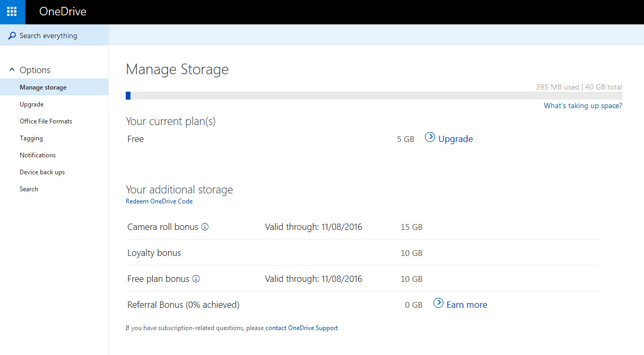Image resolution: width=644 pixels, height=355 pixels.
Task: Click the 15 GB Camera roll value
Action: [x=412, y=227]
